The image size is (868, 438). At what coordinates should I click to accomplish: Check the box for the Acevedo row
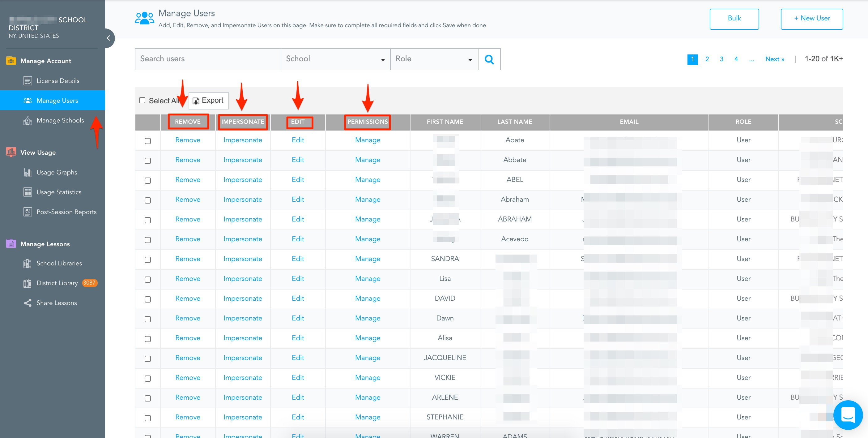pos(147,240)
